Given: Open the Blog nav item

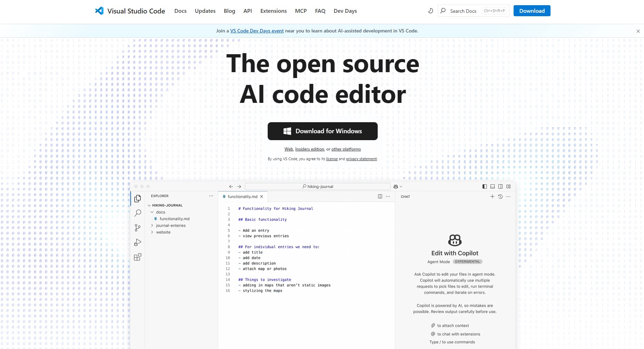Looking at the screenshot, I should tap(229, 11).
